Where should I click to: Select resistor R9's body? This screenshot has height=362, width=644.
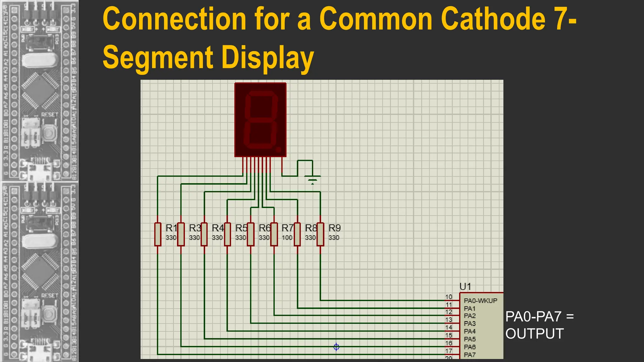320,234
